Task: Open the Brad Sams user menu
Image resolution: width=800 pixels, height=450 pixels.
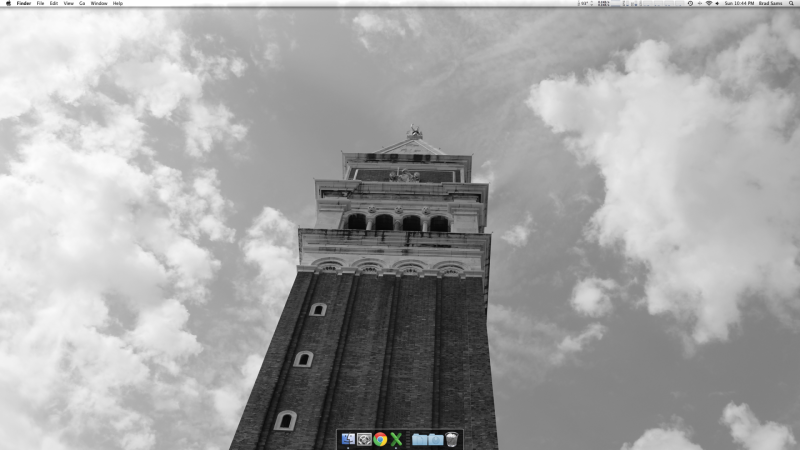Action: 770,3
